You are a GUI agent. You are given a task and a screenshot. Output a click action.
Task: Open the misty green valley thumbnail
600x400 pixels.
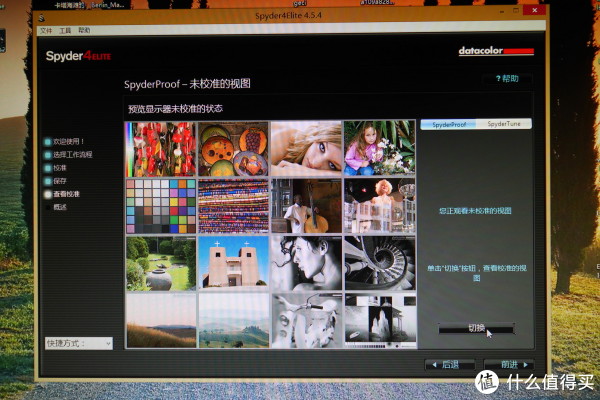point(233,321)
